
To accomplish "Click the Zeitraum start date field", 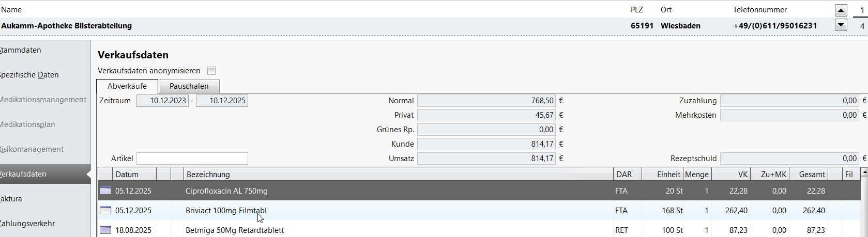I will click(x=162, y=101).
